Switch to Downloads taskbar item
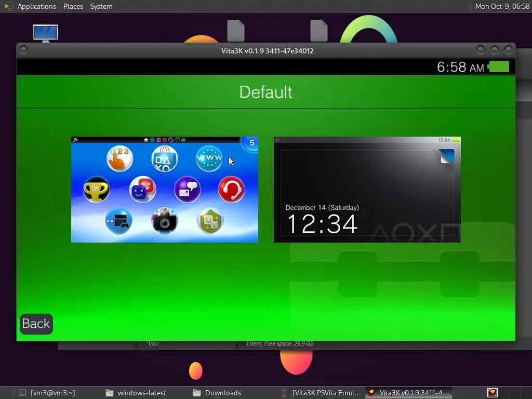This screenshot has width=532, height=399. tap(217, 393)
